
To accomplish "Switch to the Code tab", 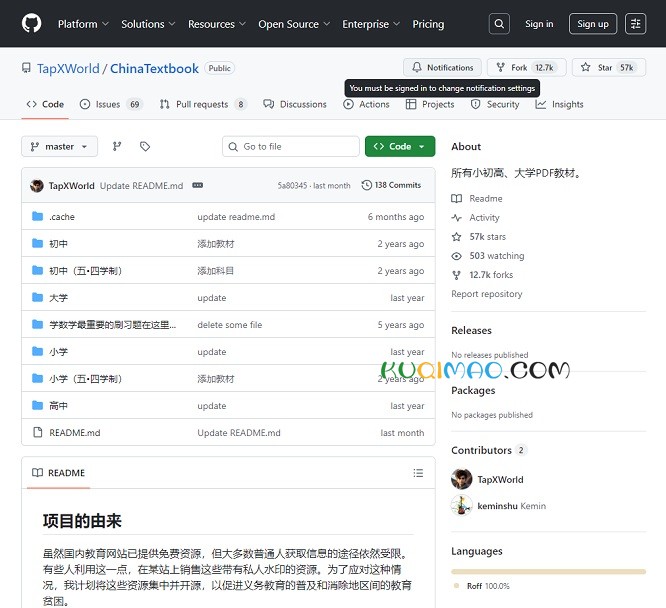I will click(45, 104).
